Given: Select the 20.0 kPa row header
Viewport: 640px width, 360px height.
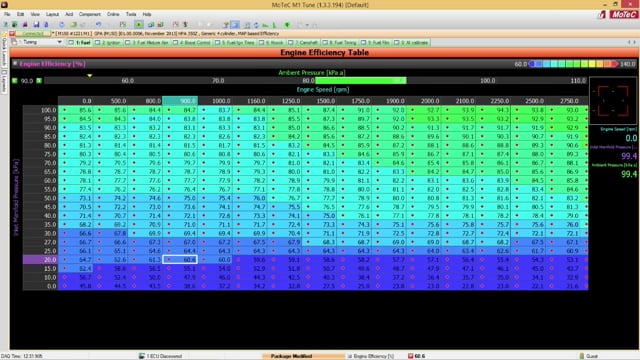Looking at the screenshot, I should coord(40,260).
